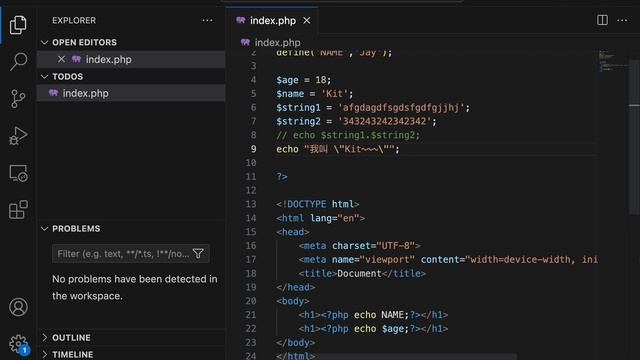Switch to the index.php editor tab

(x=272, y=20)
